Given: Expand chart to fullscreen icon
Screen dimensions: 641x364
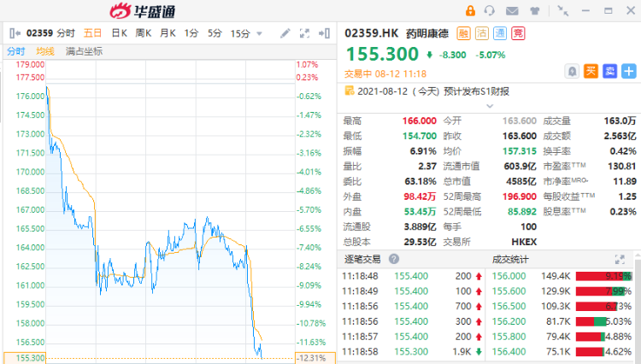Looking at the screenshot, I should point(304,33).
